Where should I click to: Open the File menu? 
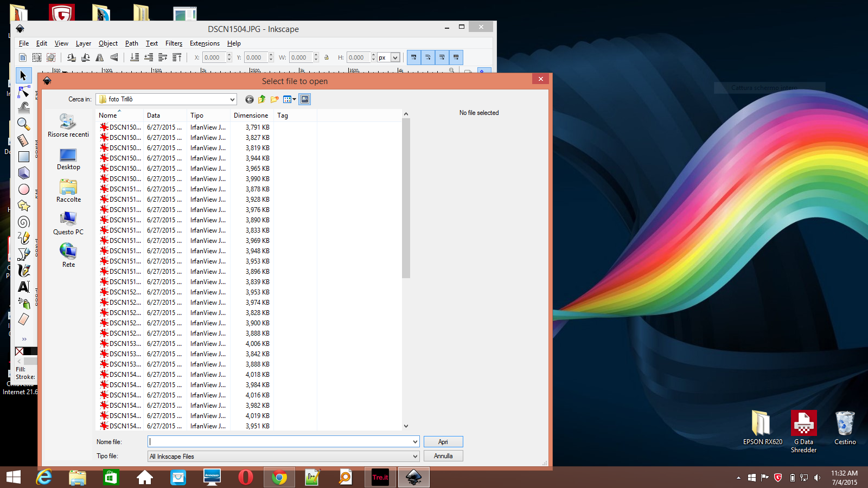click(x=24, y=43)
